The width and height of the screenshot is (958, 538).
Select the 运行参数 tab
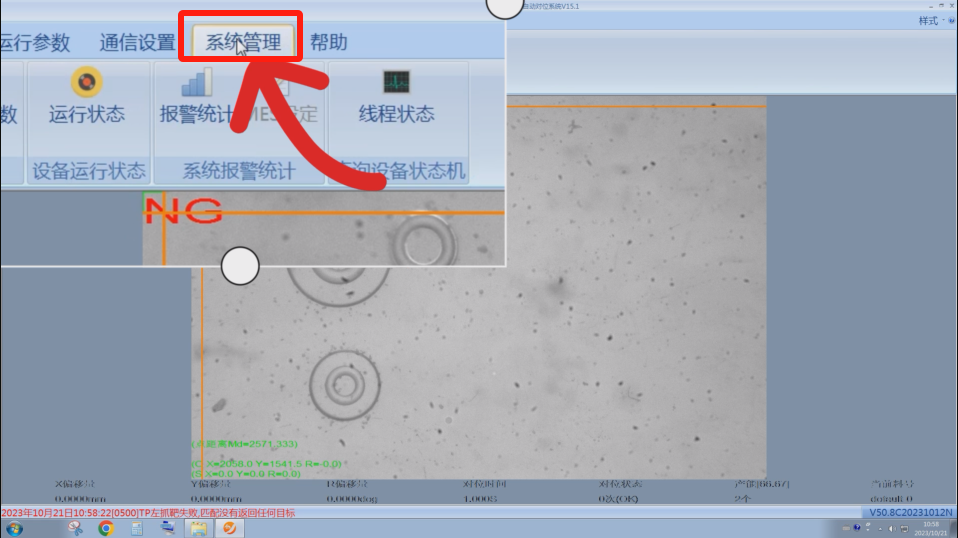point(35,42)
